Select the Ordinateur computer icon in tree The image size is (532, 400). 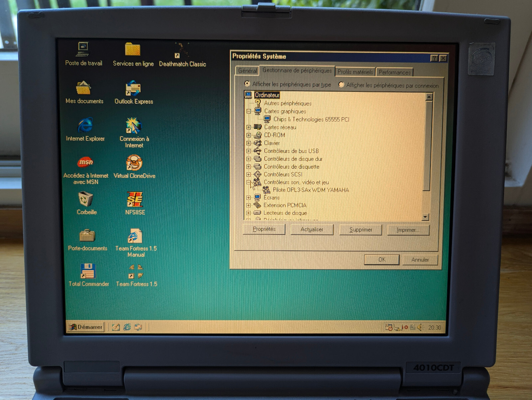[248, 95]
